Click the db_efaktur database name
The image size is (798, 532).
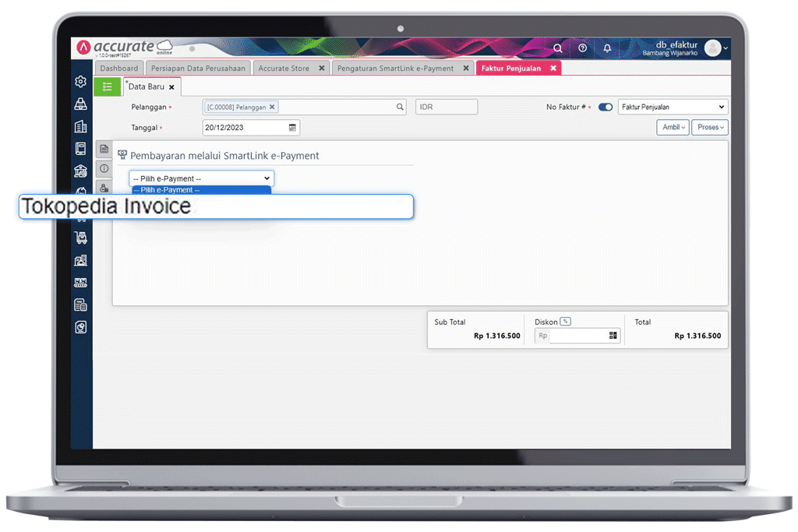(676, 44)
